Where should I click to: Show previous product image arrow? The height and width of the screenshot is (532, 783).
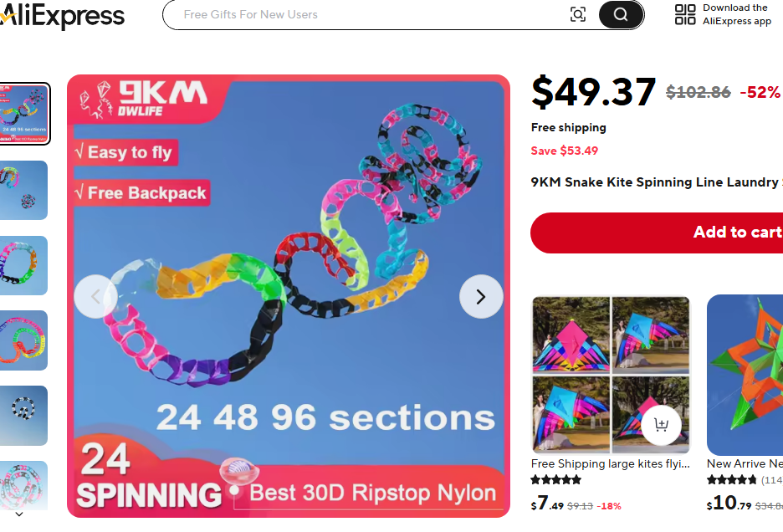point(95,296)
